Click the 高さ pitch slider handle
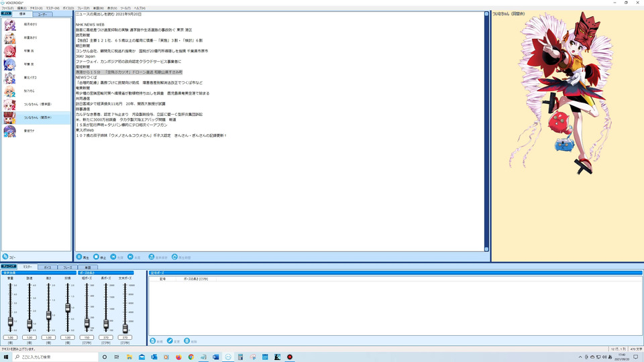Screen dimensions: 644x362 pos(48,315)
